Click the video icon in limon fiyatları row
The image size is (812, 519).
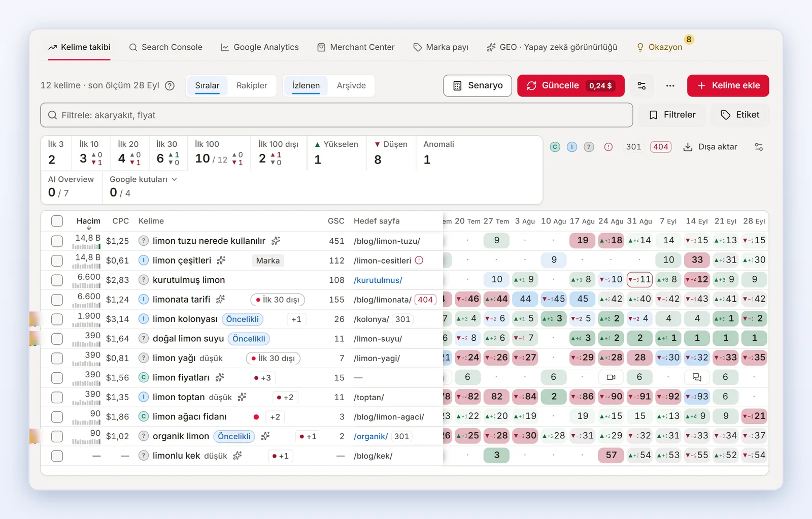pyautogui.click(x=611, y=377)
